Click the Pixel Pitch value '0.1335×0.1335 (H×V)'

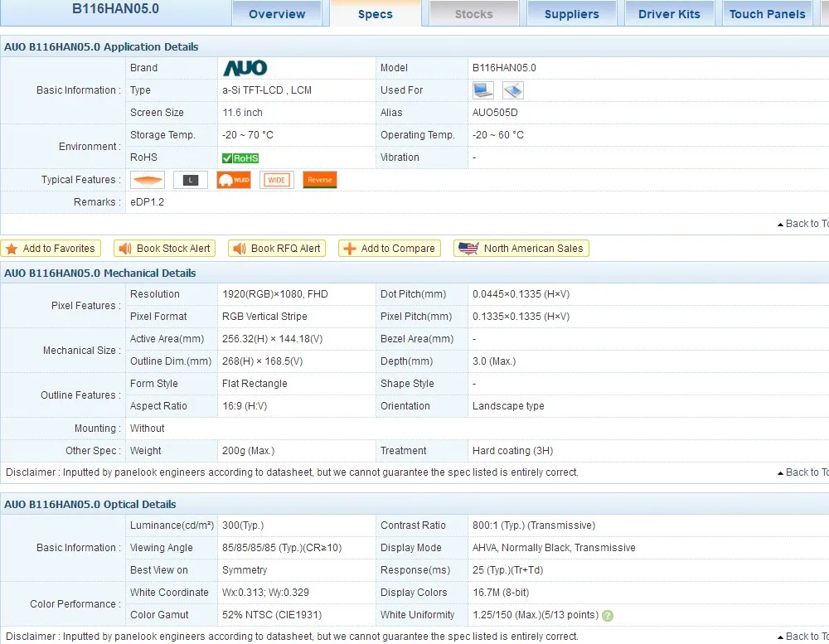pos(521,316)
